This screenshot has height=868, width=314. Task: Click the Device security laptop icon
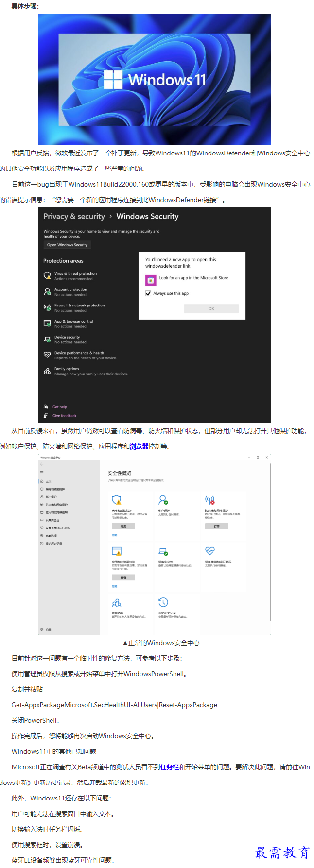pyautogui.click(x=47, y=339)
